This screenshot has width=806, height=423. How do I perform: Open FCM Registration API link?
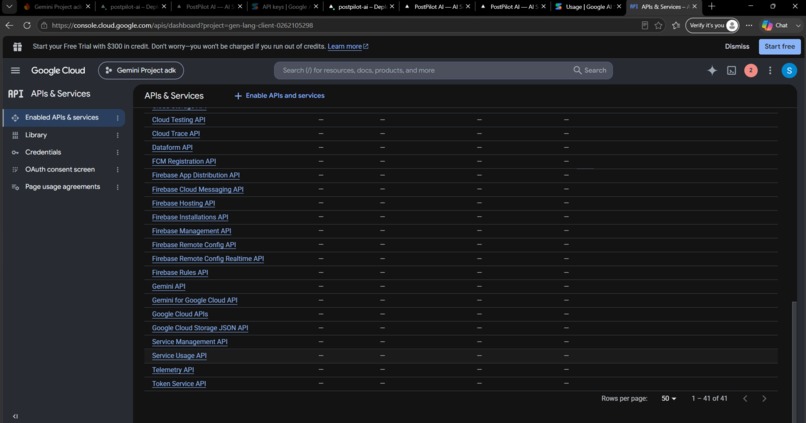(184, 161)
